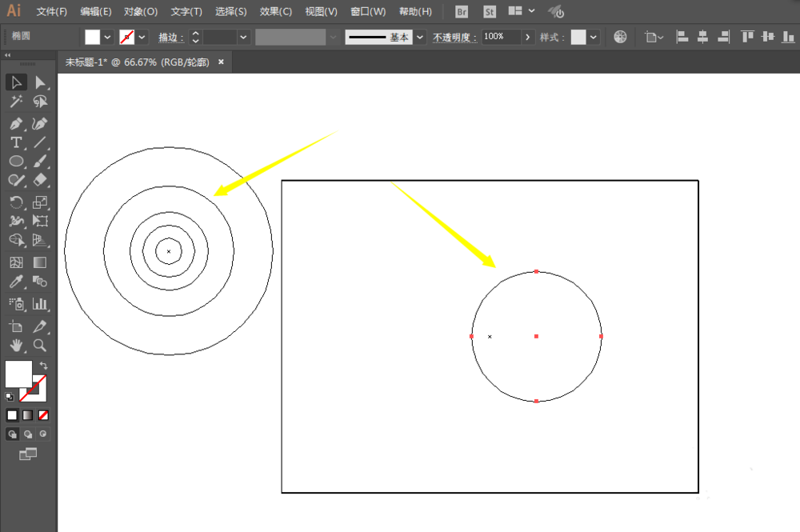Open the fill color dropdown arrow
This screenshot has height=532, width=800.
pos(107,37)
